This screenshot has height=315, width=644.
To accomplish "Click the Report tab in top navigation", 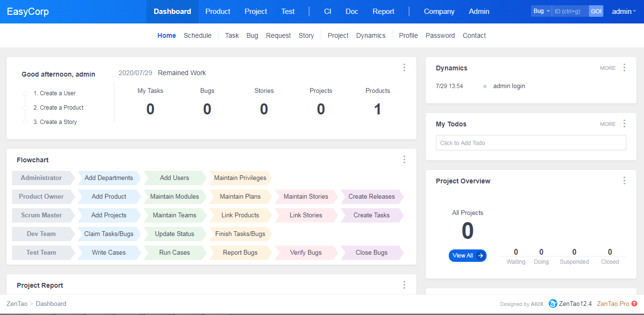I will pyautogui.click(x=383, y=11).
